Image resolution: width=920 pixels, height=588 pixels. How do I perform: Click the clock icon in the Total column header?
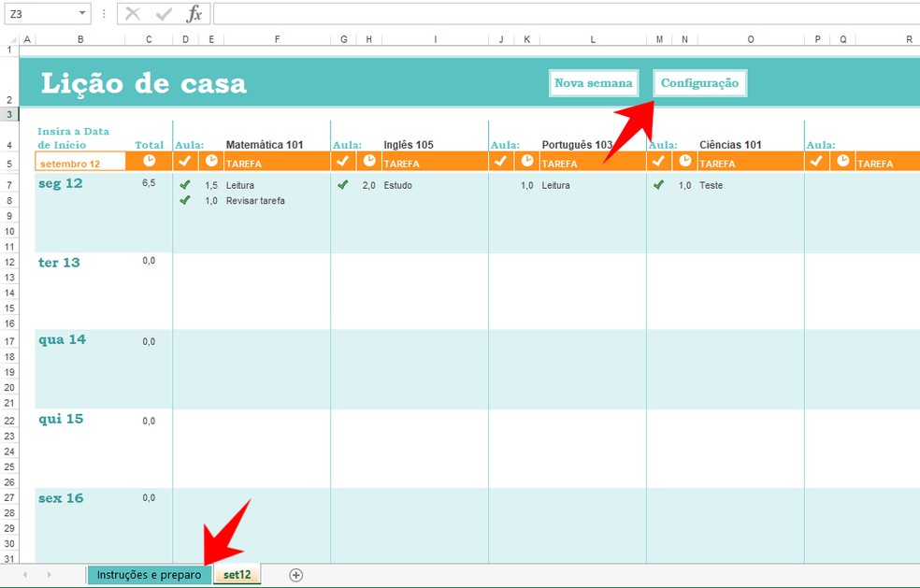pos(149,161)
